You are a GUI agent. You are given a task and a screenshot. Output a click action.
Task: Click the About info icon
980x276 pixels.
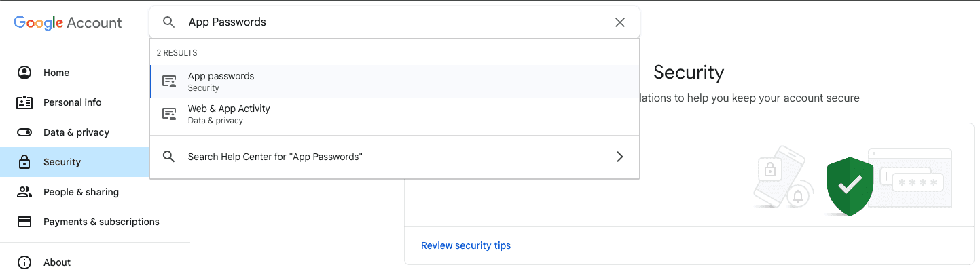coord(24,262)
